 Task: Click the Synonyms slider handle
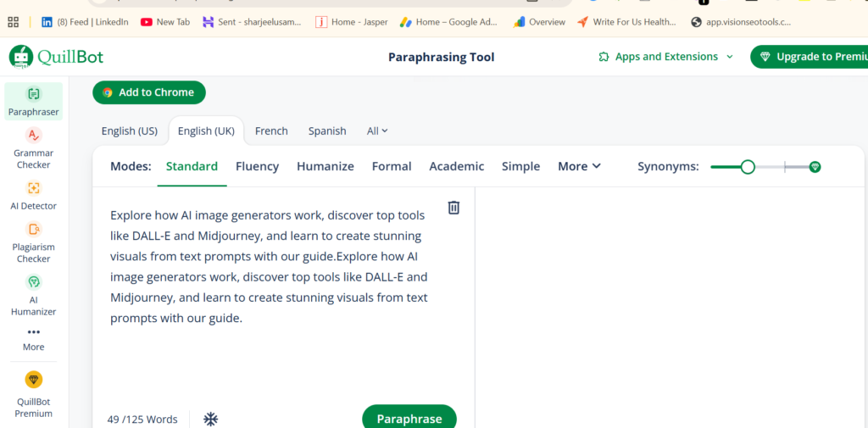click(x=748, y=167)
